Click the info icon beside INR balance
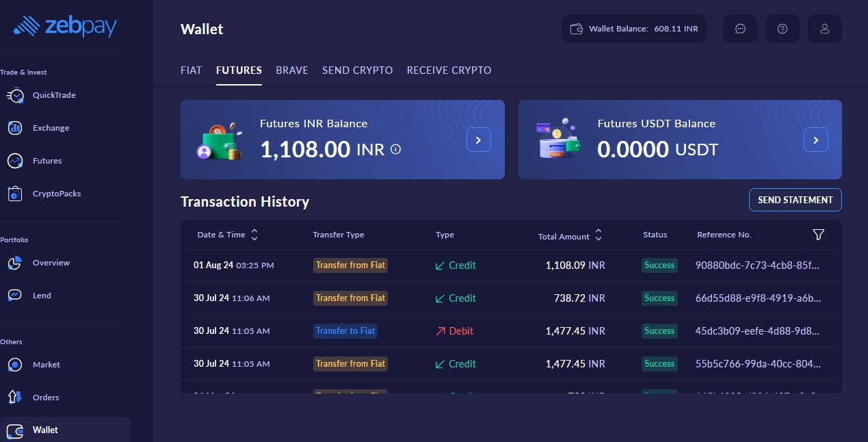Viewport: 868px width, 442px height. pos(395,149)
